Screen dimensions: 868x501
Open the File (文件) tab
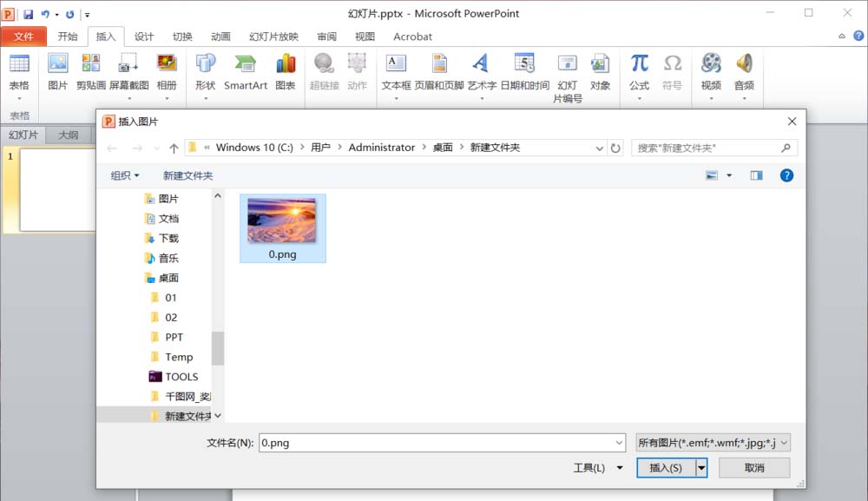click(x=23, y=36)
